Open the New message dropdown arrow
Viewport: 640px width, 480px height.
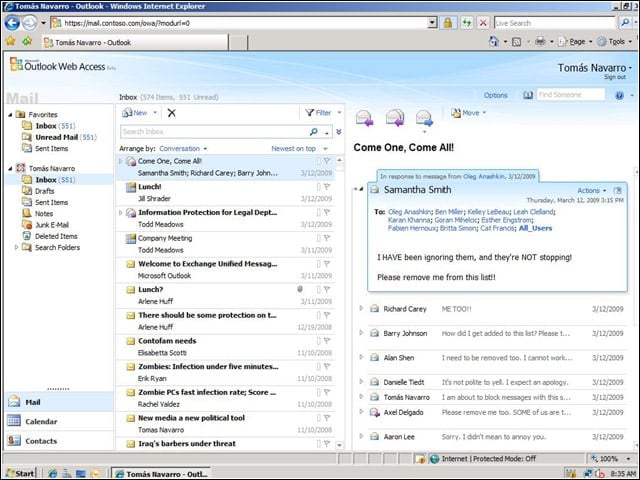pos(155,113)
